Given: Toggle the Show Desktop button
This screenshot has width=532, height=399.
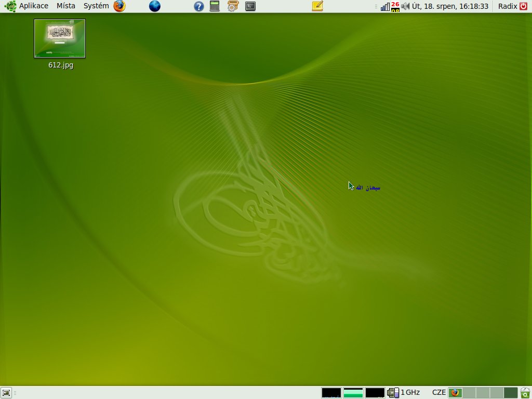Looking at the screenshot, I should coord(6,393).
